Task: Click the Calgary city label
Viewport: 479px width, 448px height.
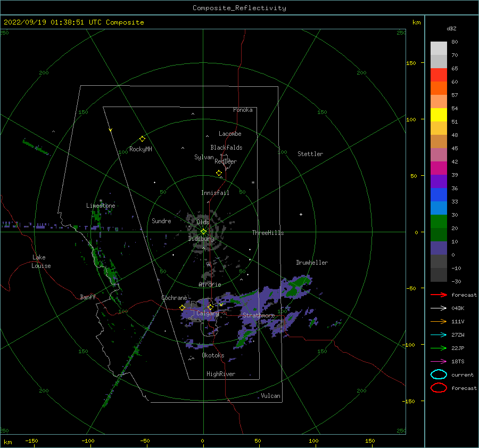Action: point(208,313)
